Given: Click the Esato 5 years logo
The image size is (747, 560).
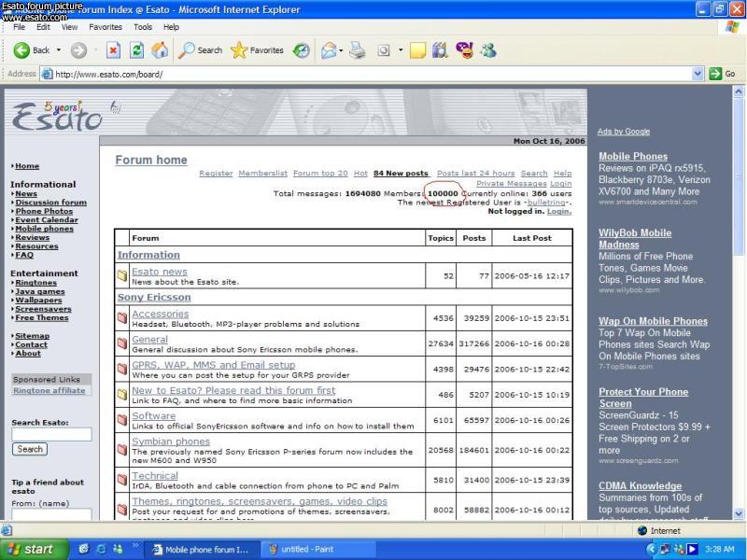Looking at the screenshot, I should point(58,116).
